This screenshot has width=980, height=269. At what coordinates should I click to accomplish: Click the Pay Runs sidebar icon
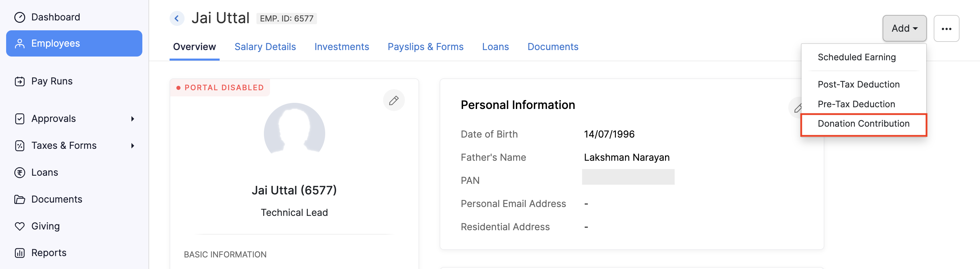tap(19, 81)
